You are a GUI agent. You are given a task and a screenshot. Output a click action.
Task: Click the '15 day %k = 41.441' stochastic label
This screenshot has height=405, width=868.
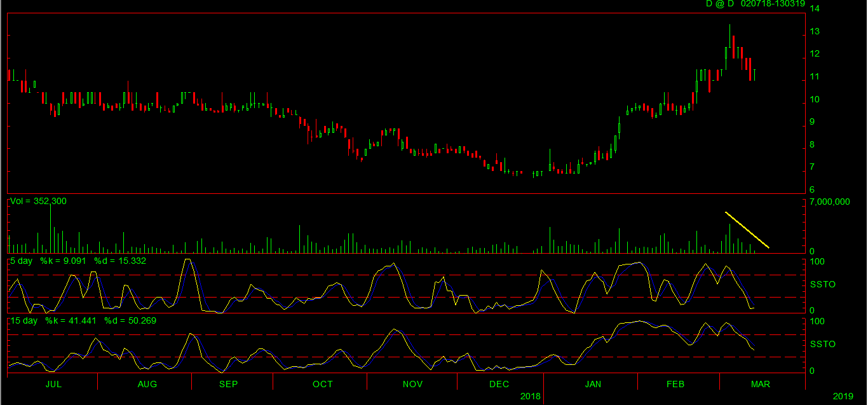click(x=53, y=320)
